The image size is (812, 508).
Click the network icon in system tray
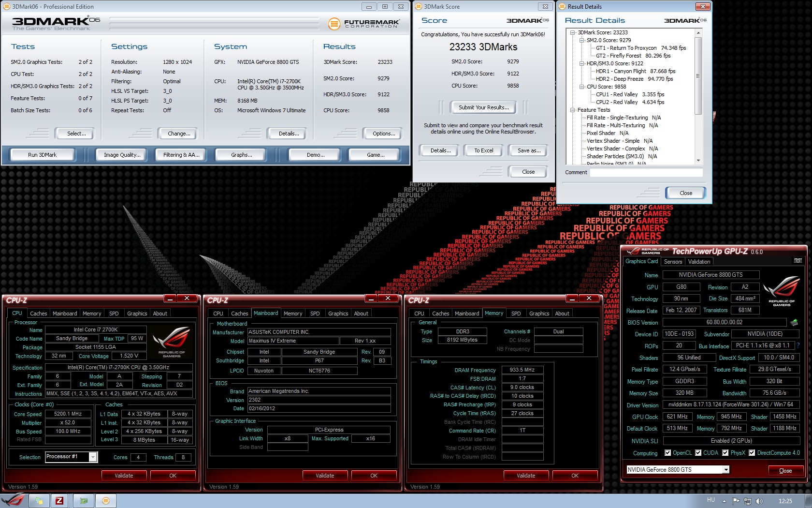748,501
